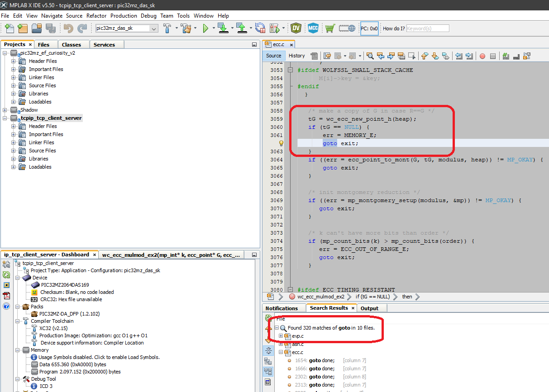Open the Navigate menu
Image resolution: width=549 pixels, height=392 pixels.
click(52, 15)
